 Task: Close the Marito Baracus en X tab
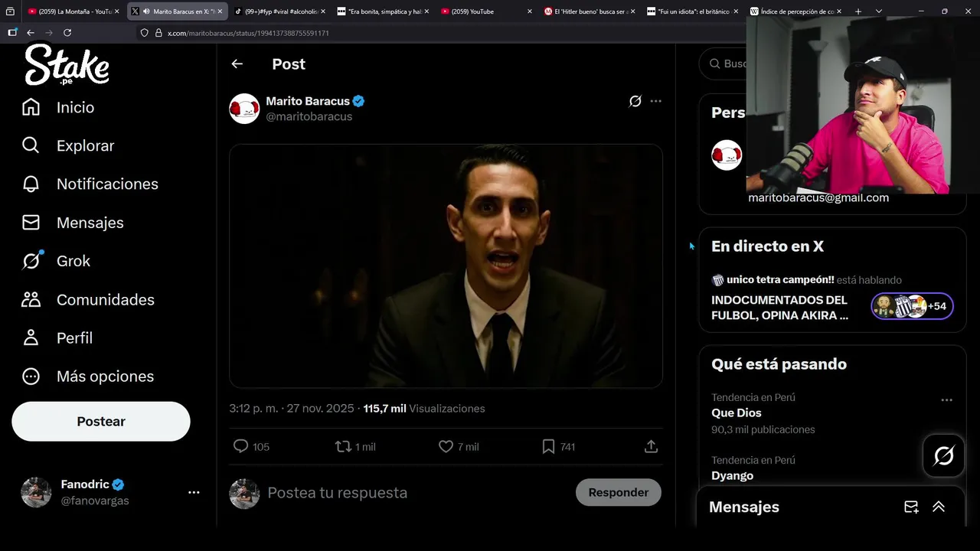220,11
